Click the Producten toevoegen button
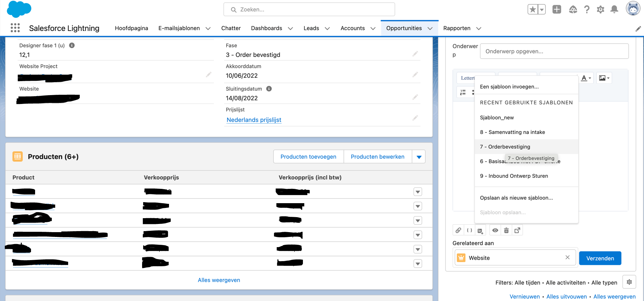644x301 pixels. click(308, 157)
